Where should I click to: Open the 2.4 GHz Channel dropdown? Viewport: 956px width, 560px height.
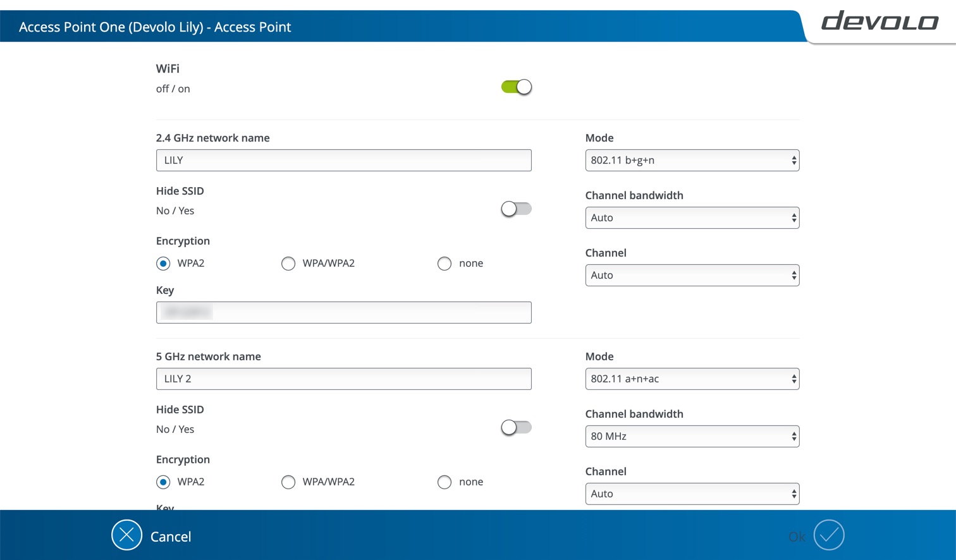(x=692, y=276)
